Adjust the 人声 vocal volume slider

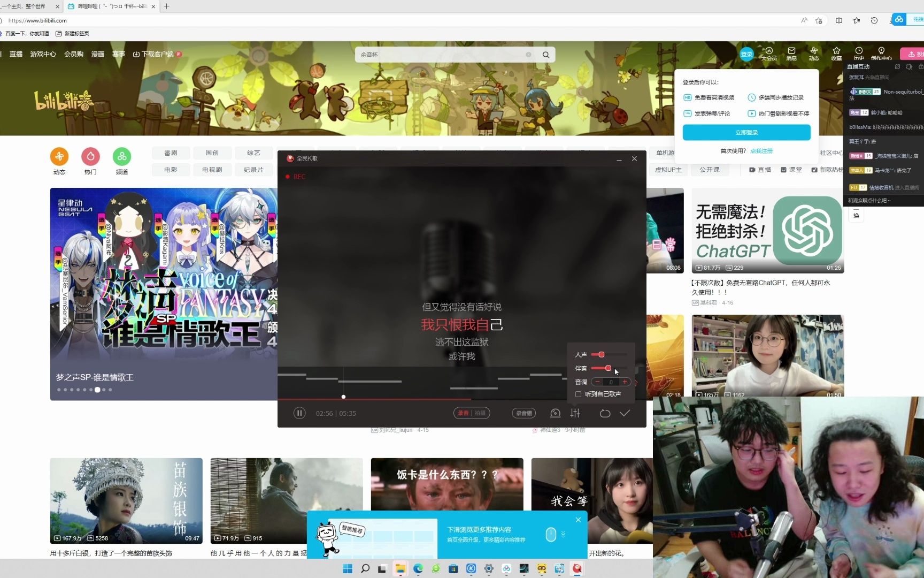click(x=609, y=354)
